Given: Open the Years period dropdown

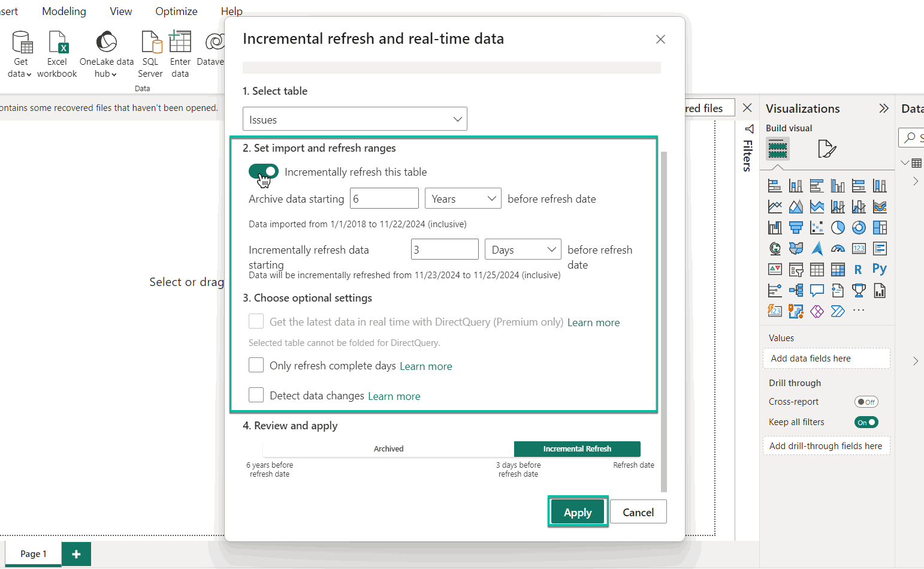Looking at the screenshot, I should 463,198.
